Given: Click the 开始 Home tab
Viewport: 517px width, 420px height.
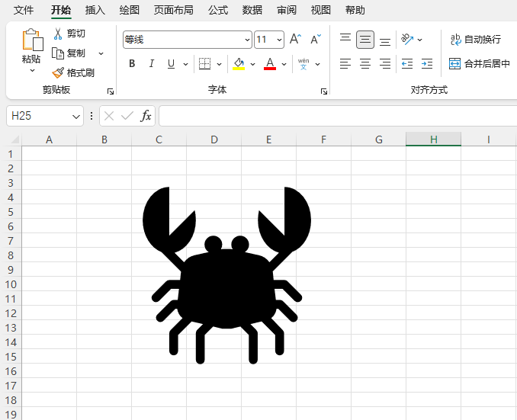Looking at the screenshot, I should [x=61, y=10].
